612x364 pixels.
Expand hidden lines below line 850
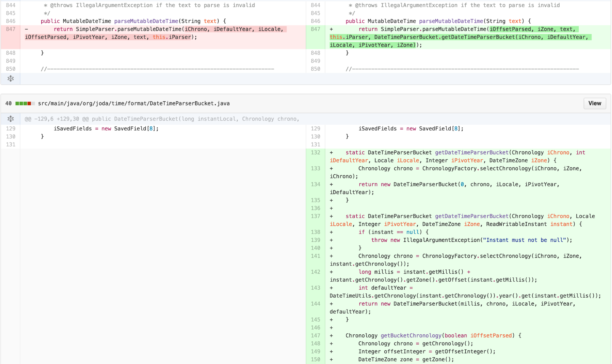pos(10,79)
